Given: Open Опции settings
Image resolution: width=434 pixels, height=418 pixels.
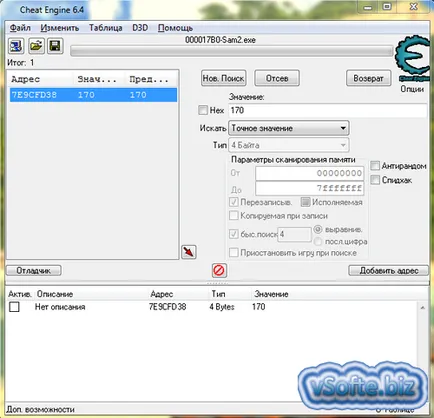Looking at the screenshot, I should [x=412, y=89].
